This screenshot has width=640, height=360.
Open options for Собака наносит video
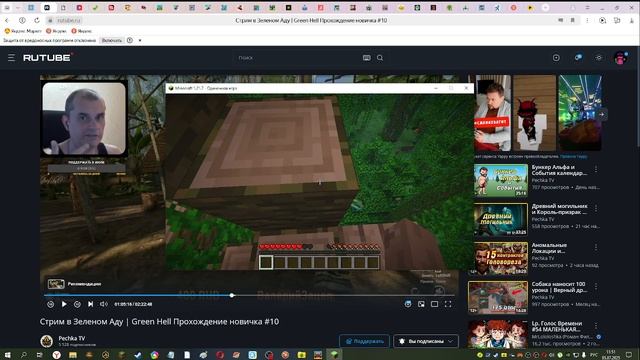click(596, 286)
